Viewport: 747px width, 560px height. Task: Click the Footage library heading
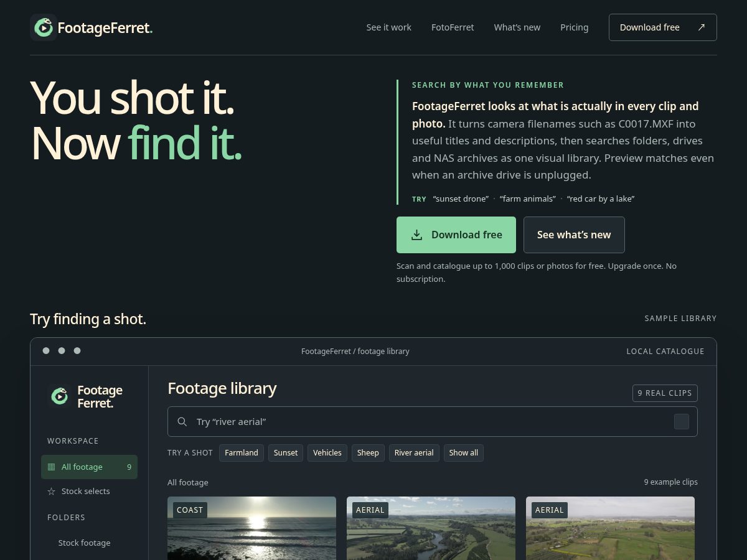point(222,388)
